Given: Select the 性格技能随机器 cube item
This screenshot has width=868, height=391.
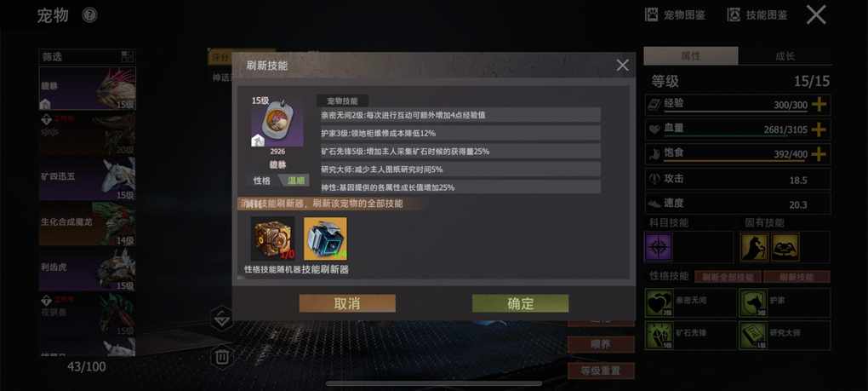Looking at the screenshot, I should coord(272,239).
